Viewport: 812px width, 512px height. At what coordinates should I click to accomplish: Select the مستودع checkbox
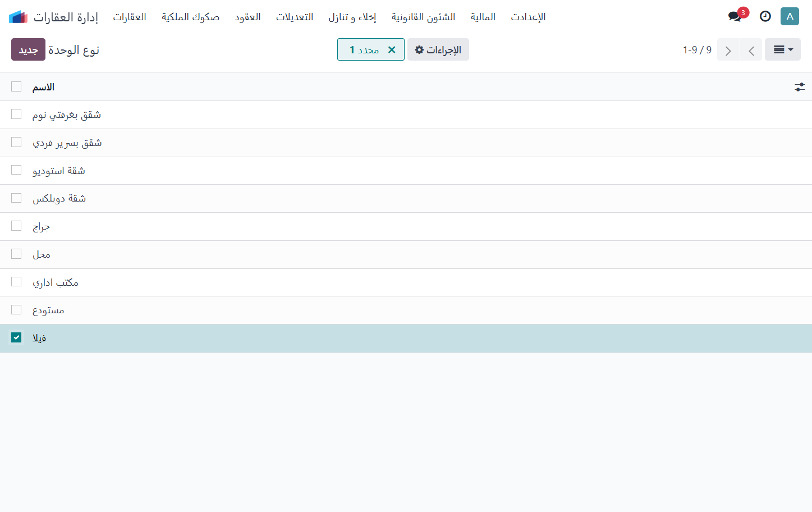tap(16, 309)
